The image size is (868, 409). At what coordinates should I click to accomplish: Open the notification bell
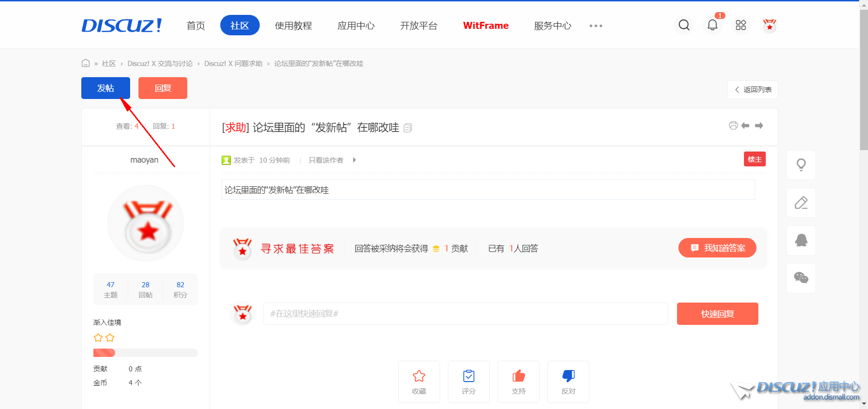tap(712, 25)
